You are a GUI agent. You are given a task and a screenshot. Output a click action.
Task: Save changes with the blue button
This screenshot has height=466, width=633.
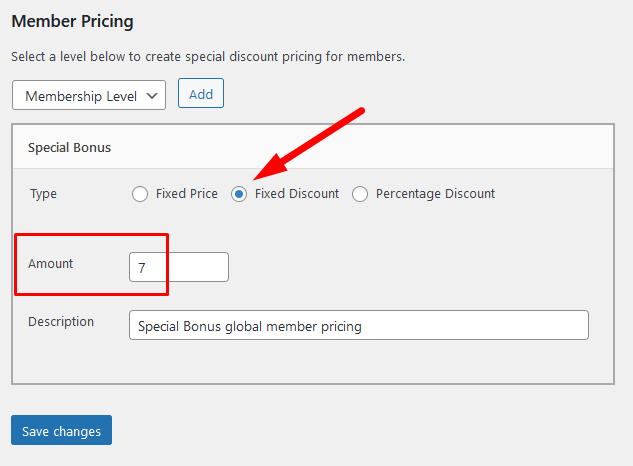coord(61,431)
